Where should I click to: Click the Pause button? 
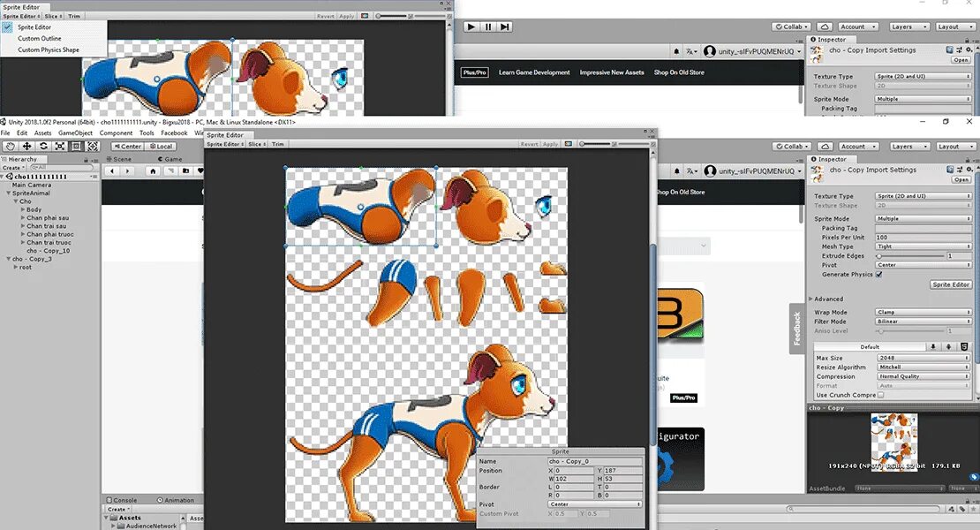click(488, 26)
